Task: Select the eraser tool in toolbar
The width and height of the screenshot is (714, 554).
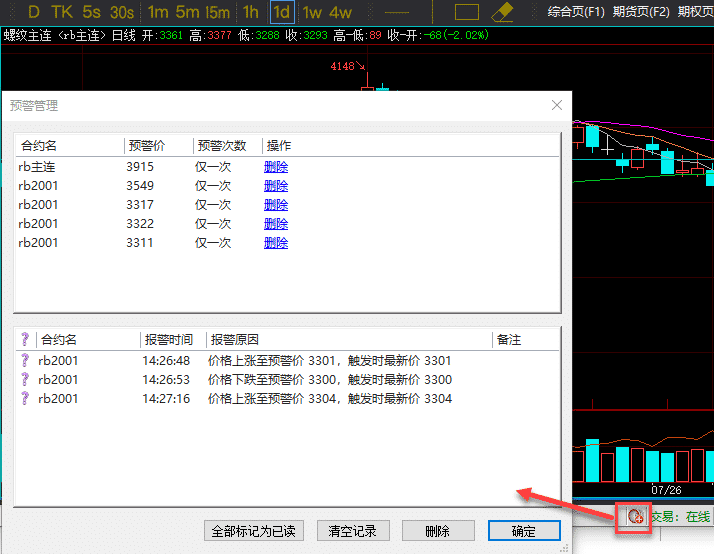Action: [502, 12]
